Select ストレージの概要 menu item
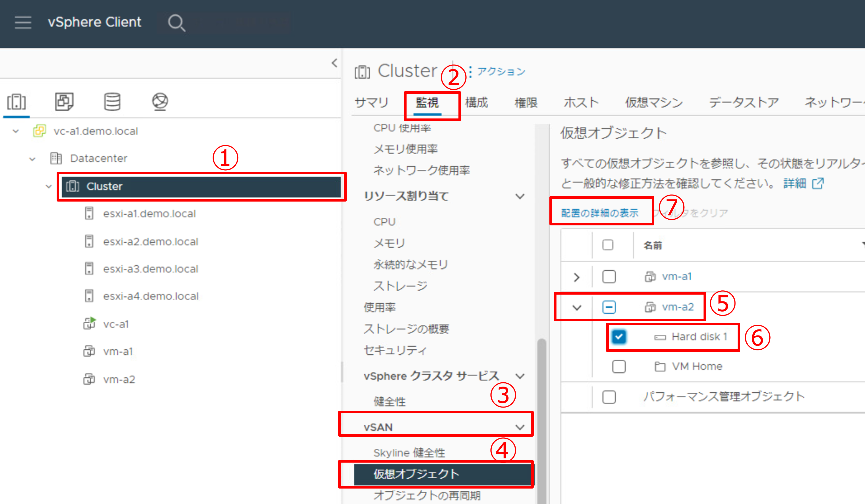 pyautogui.click(x=406, y=329)
